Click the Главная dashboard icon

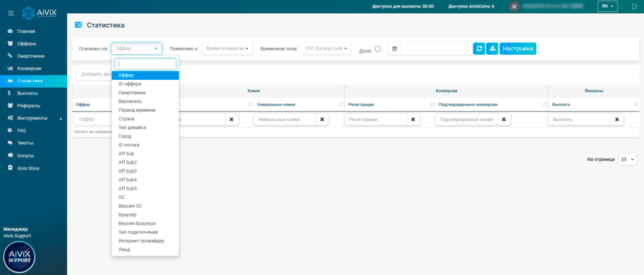tap(10, 31)
